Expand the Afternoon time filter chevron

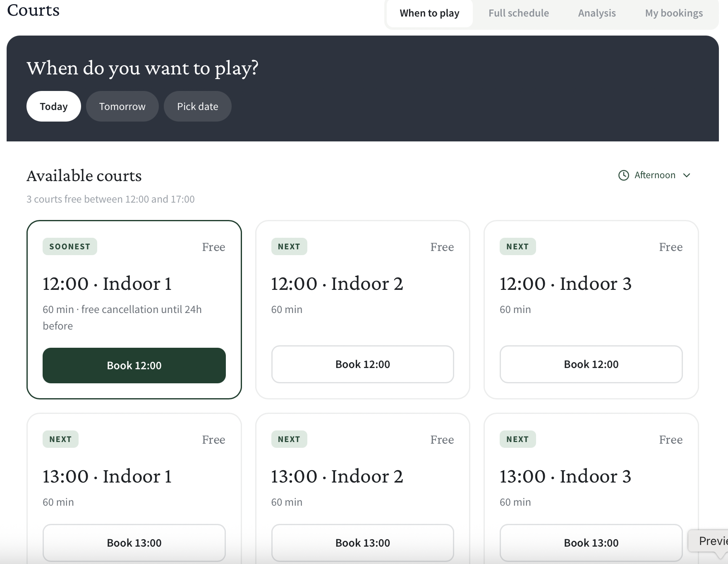(x=687, y=175)
